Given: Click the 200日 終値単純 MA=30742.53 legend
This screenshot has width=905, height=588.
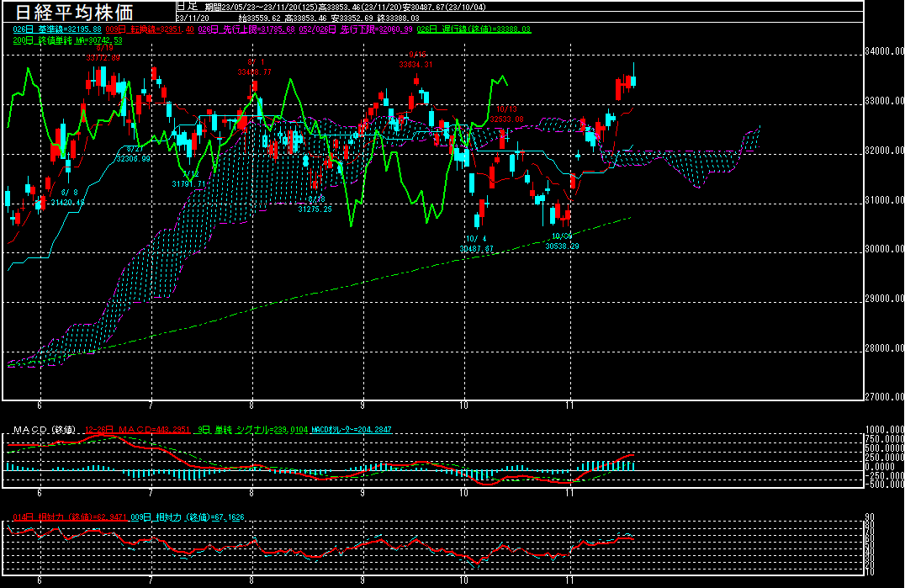Looking at the screenshot, I should 67,40.
